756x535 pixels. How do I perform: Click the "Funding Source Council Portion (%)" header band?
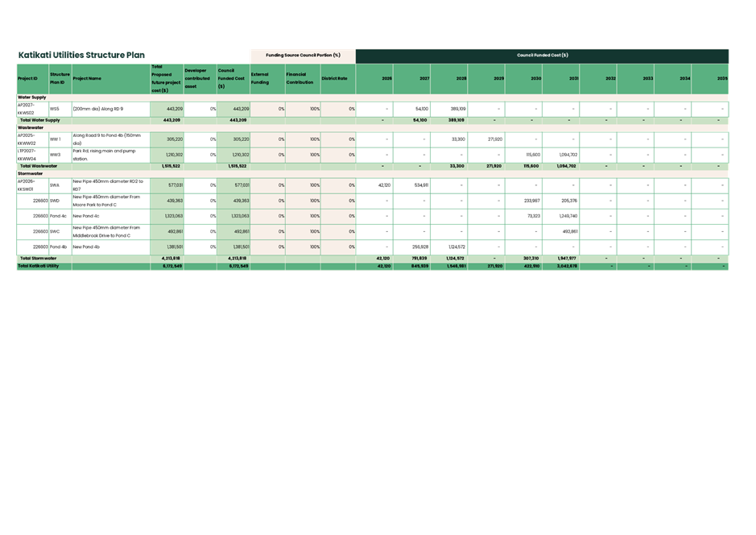click(x=304, y=56)
